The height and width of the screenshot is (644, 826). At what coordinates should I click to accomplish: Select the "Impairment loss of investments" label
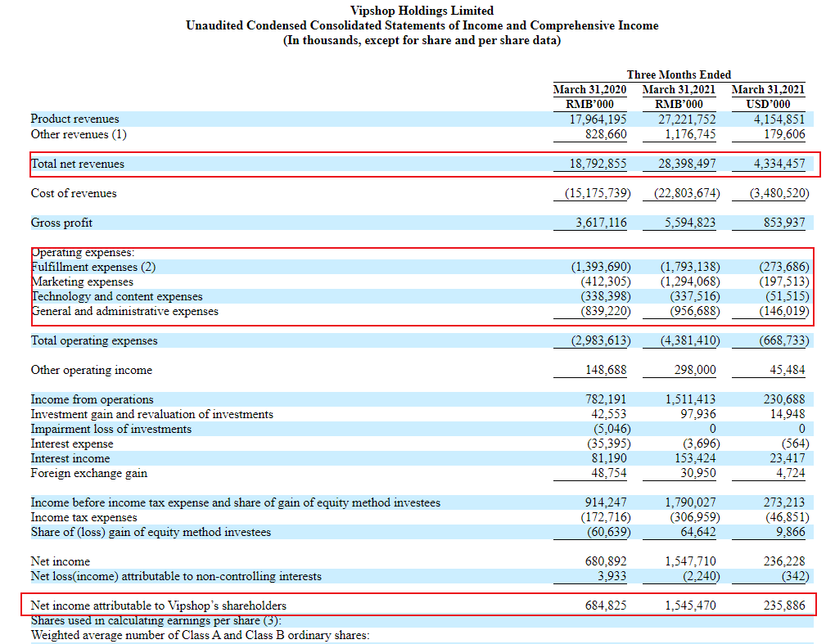111,429
